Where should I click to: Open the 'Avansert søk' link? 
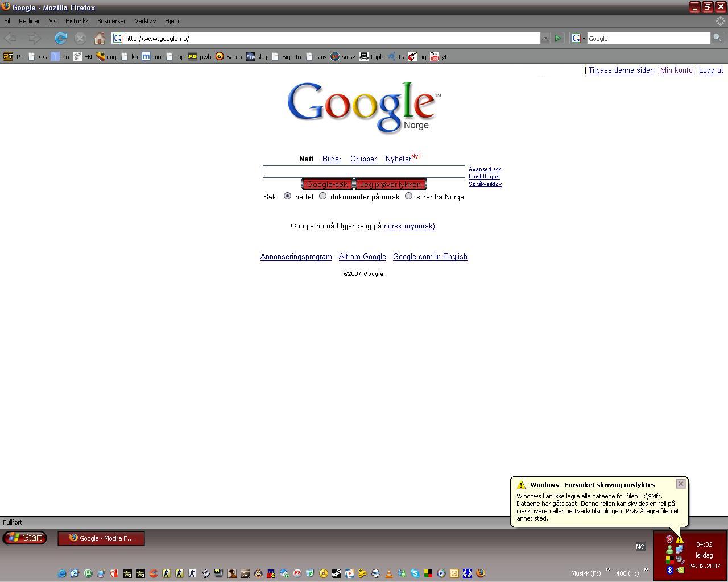(485, 169)
